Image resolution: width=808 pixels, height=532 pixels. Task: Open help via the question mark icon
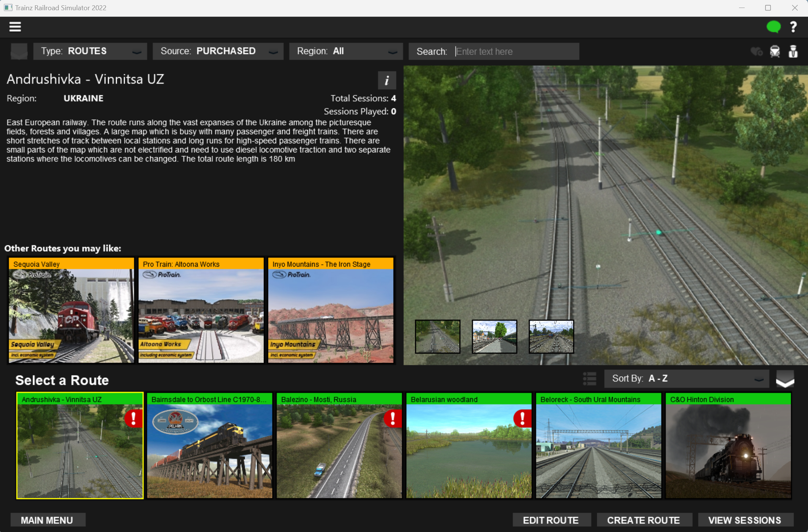793,27
